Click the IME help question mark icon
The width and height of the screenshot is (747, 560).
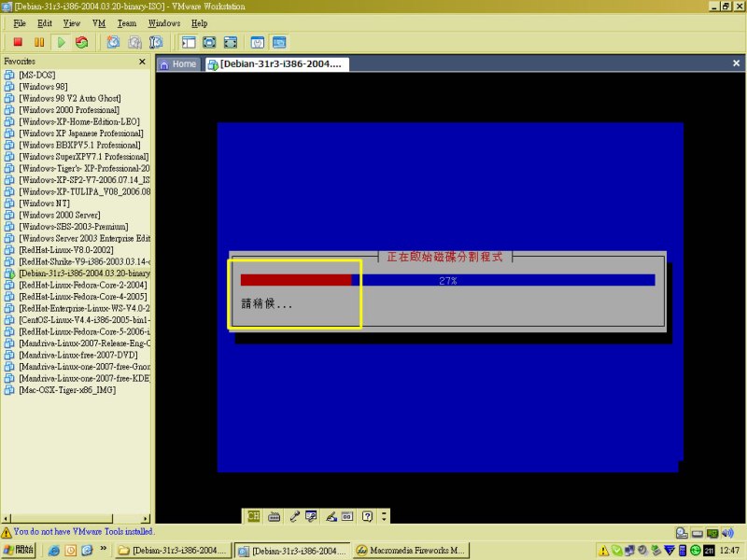coord(368,515)
